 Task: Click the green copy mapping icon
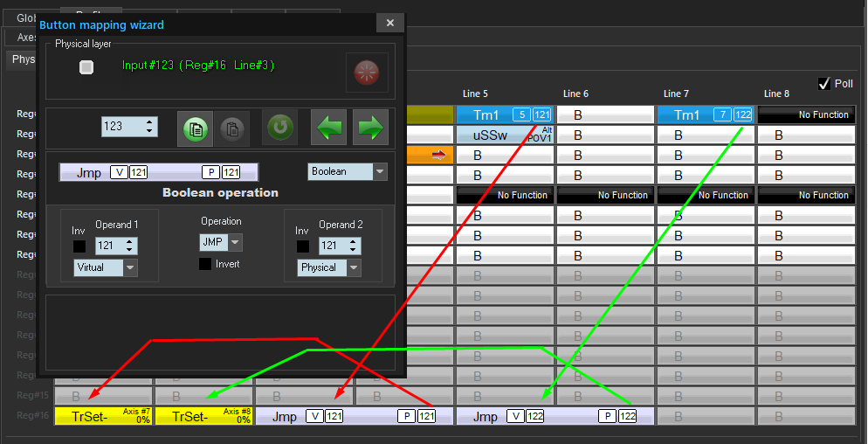click(195, 128)
